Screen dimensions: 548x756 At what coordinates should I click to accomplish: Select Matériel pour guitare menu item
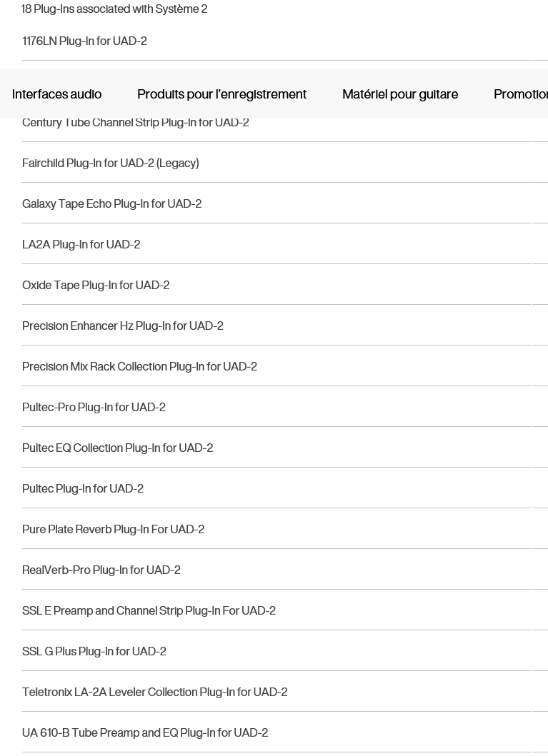coord(400,94)
